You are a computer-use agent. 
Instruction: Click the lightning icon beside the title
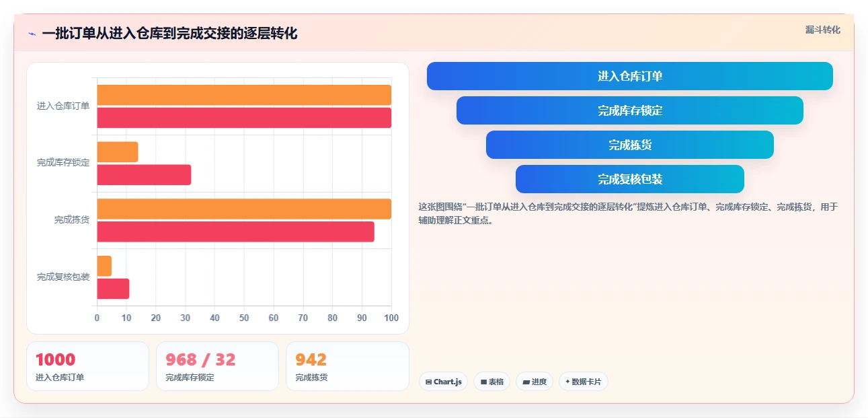(x=32, y=34)
